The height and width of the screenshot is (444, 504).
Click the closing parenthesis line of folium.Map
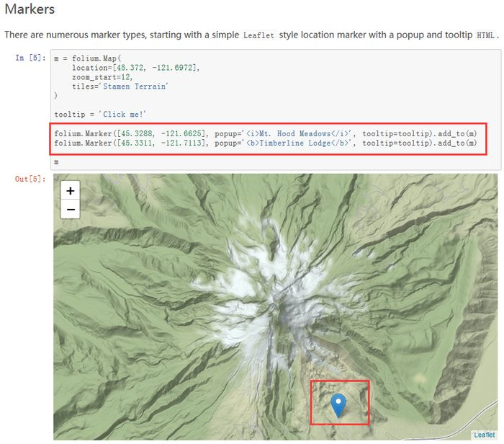55,96
